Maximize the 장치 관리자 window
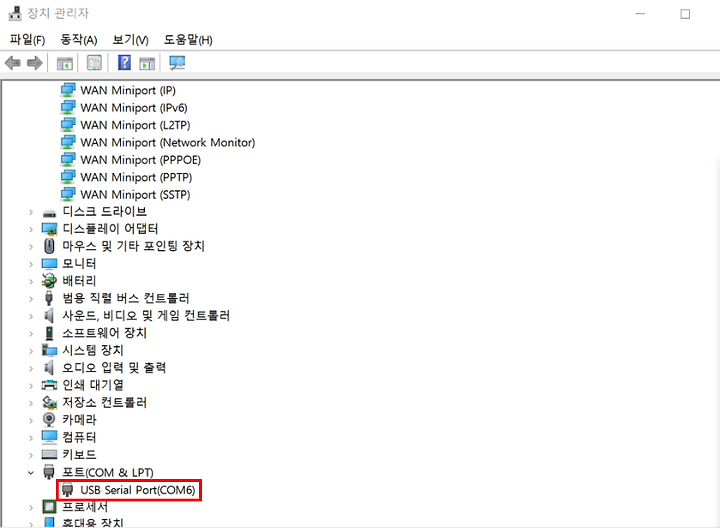The image size is (720, 528). click(685, 14)
